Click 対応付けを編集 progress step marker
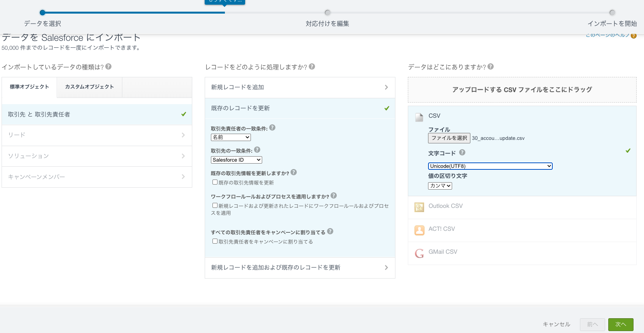 pos(327,13)
